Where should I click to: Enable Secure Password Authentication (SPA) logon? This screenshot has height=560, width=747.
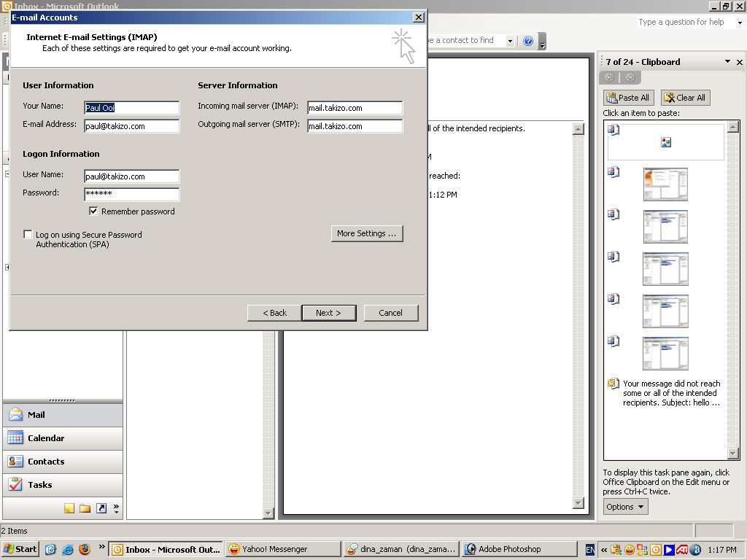pyautogui.click(x=28, y=234)
